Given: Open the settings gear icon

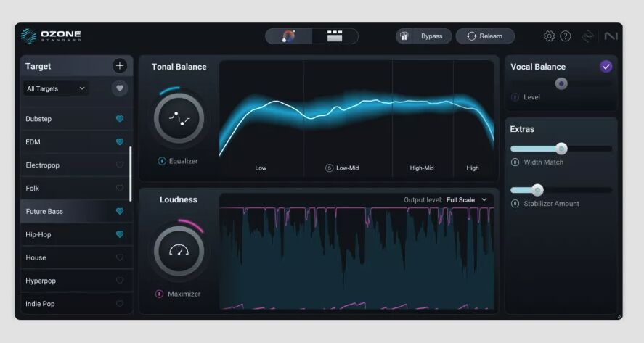Looking at the screenshot, I should (549, 36).
